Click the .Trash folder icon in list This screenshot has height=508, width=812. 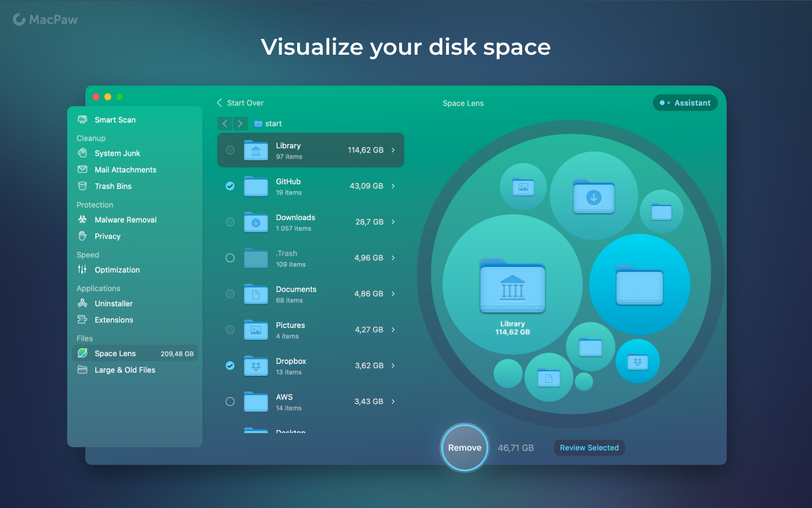(x=256, y=258)
